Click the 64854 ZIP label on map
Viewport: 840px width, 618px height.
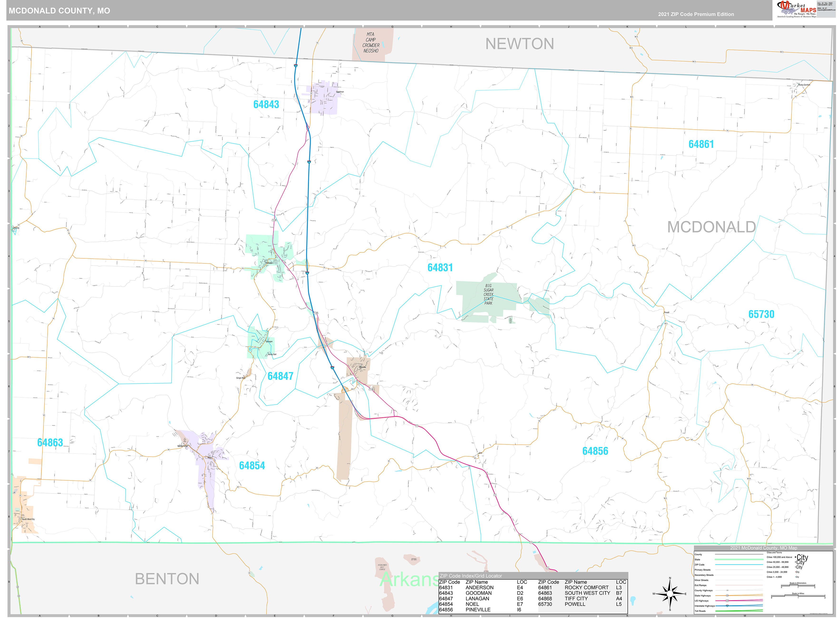tap(252, 465)
